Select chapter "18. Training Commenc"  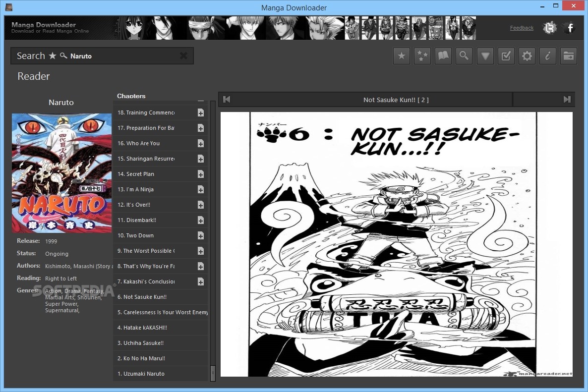click(161, 112)
